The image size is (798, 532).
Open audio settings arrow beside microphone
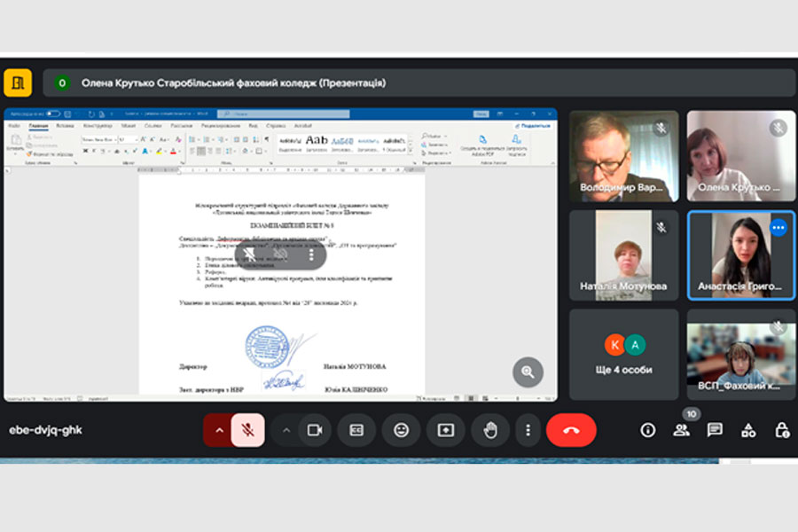[219, 430]
